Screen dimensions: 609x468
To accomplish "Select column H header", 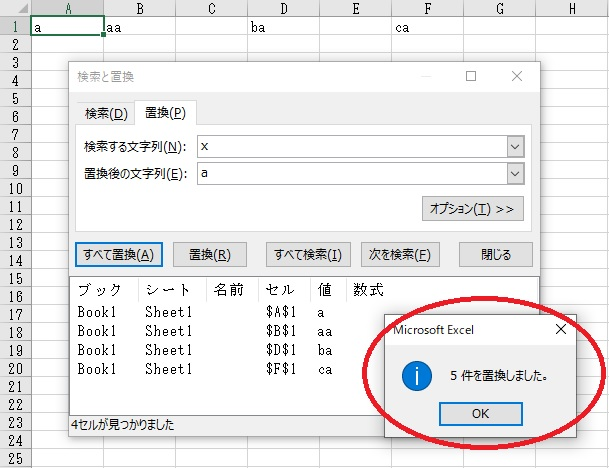I will [x=572, y=8].
